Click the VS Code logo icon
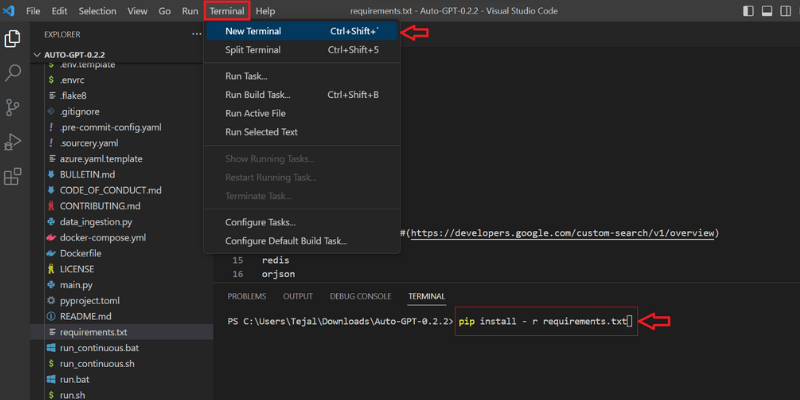 coord(9,11)
